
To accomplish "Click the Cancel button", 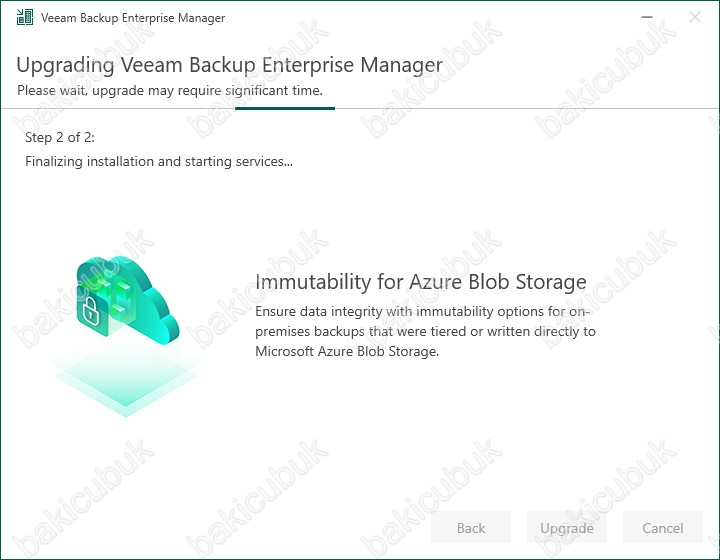I will click(x=663, y=528).
